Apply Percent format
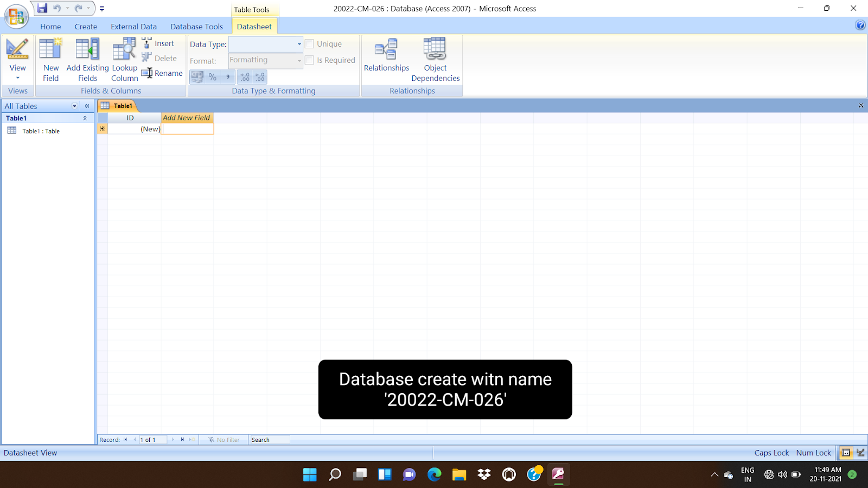 click(213, 77)
